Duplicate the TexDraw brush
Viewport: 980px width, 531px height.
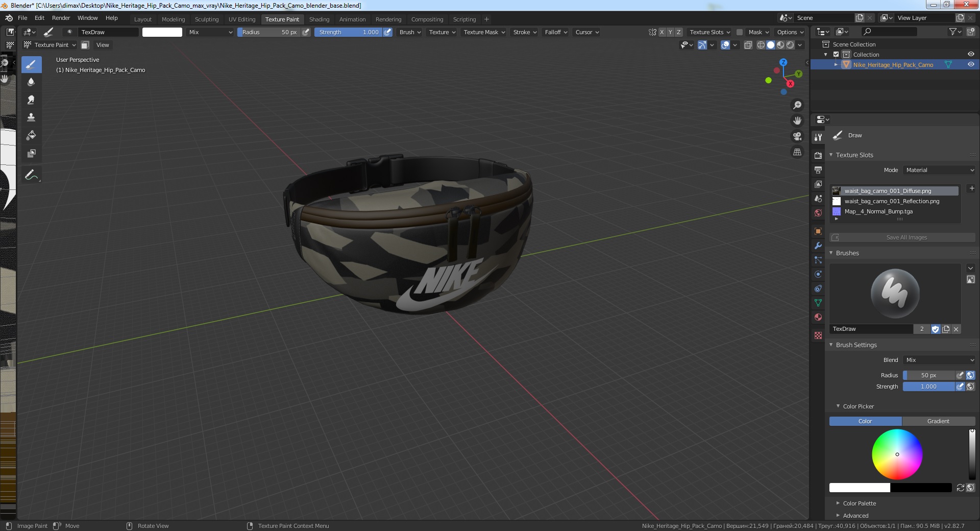946,329
